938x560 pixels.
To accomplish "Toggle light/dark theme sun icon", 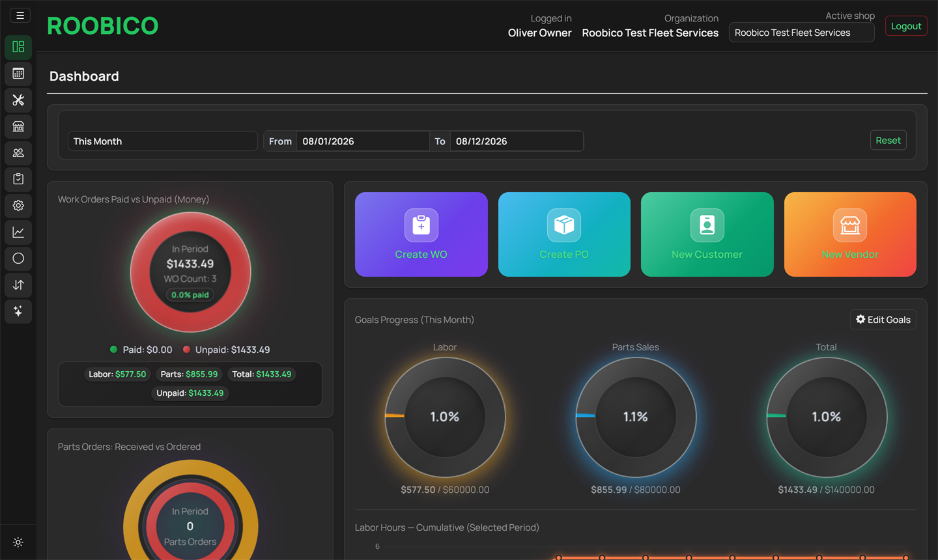I will [x=18, y=542].
